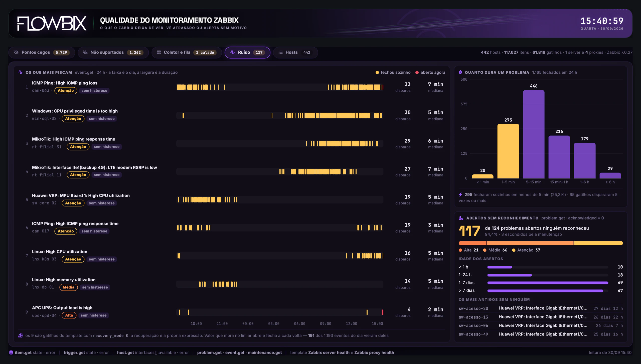Screen dimensions: 641x364
Task: Click the stopwatch icon by QUANTO DURA UM PROBLEMA
Action: (460, 72)
